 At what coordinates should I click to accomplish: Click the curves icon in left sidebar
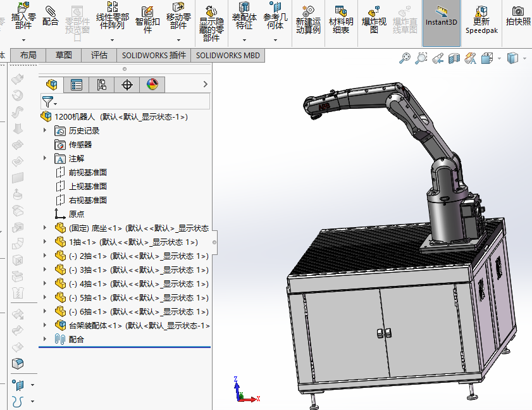(x=18, y=402)
